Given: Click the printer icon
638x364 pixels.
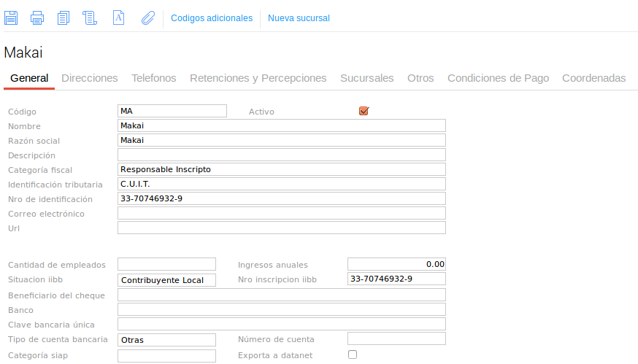Looking at the screenshot, I should [x=37, y=18].
